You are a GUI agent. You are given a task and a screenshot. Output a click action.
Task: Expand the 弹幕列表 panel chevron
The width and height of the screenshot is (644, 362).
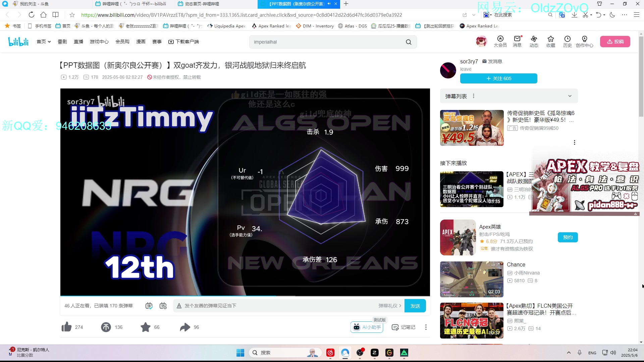[570, 96]
